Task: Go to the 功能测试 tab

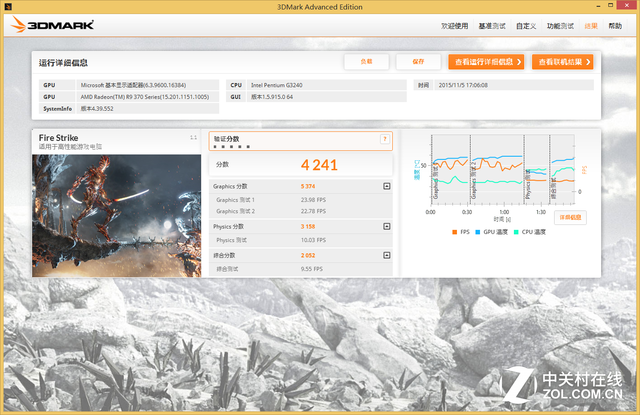Action: [560, 26]
